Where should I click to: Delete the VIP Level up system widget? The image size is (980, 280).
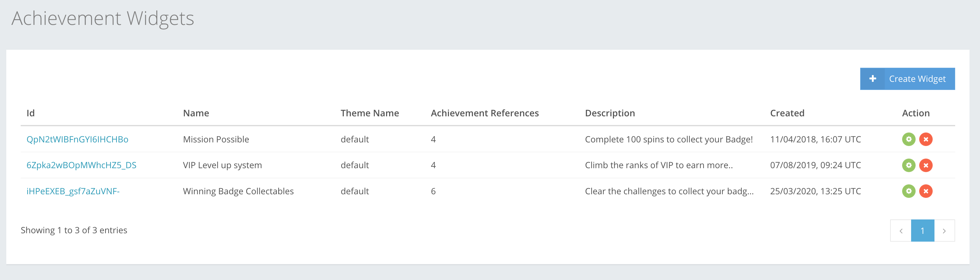tap(926, 165)
